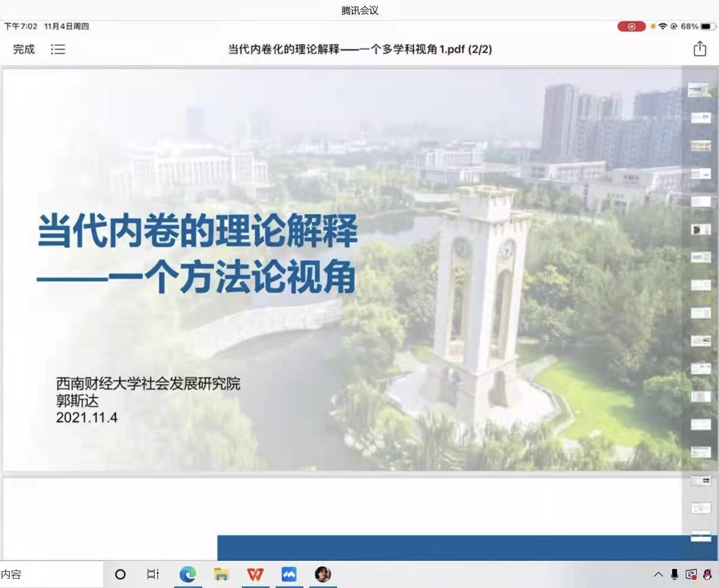This screenshot has width=719, height=588.
Task: Click the status bar date 11月4日周四
Action: (x=66, y=26)
